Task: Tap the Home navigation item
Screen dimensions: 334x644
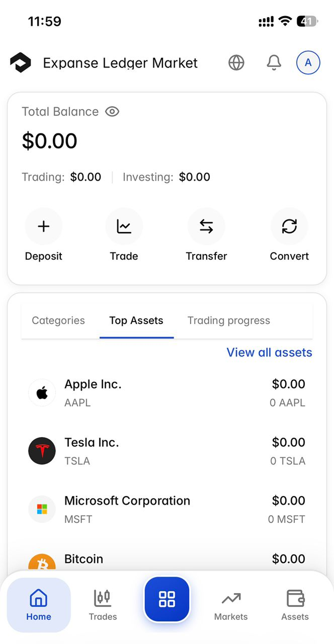Action: (x=39, y=604)
